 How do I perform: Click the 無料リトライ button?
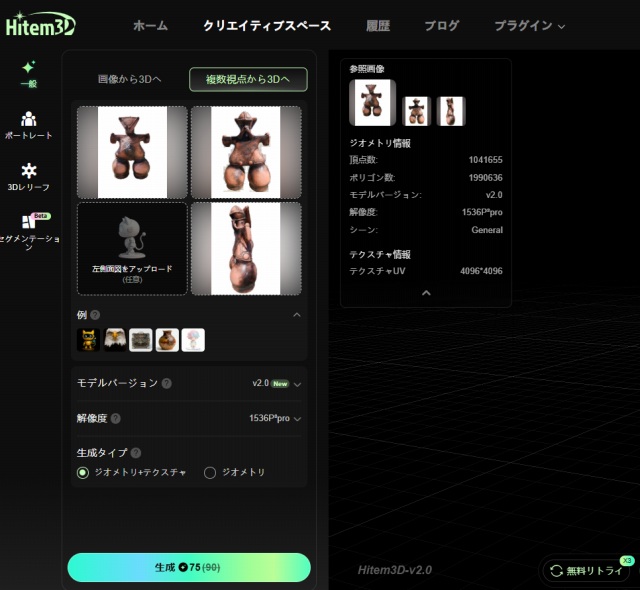point(585,571)
